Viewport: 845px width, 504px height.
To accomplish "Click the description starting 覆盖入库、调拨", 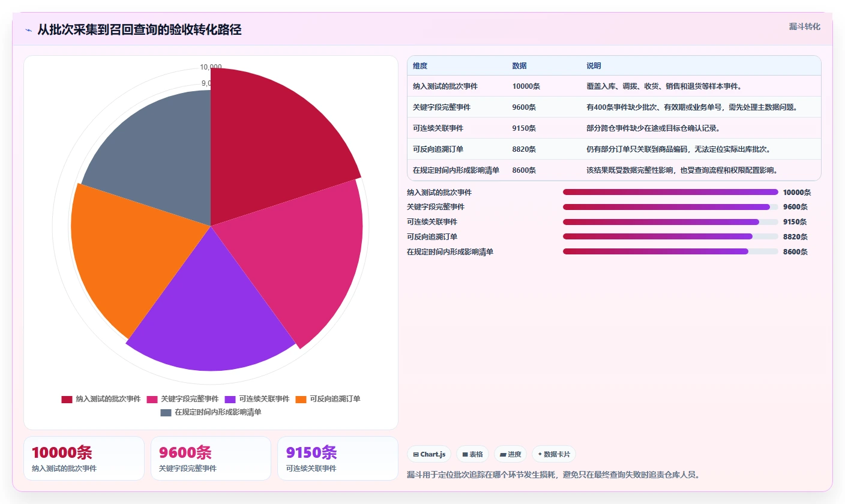I will (664, 86).
